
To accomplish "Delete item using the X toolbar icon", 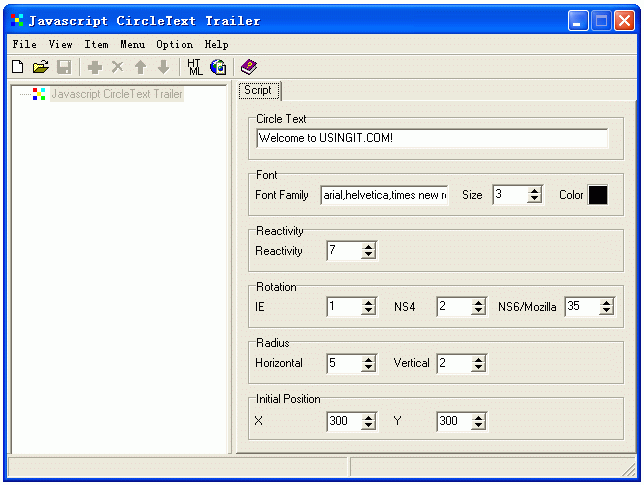I will (x=117, y=67).
